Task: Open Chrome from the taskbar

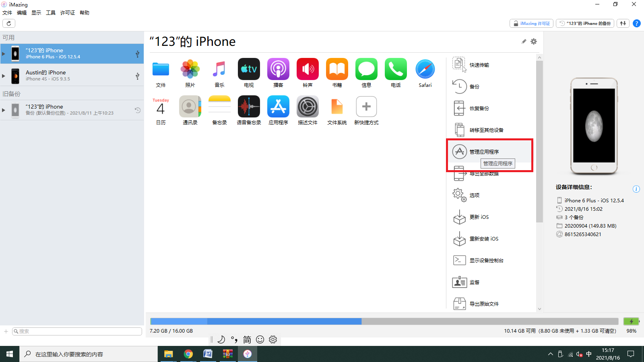Action: click(x=188, y=354)
